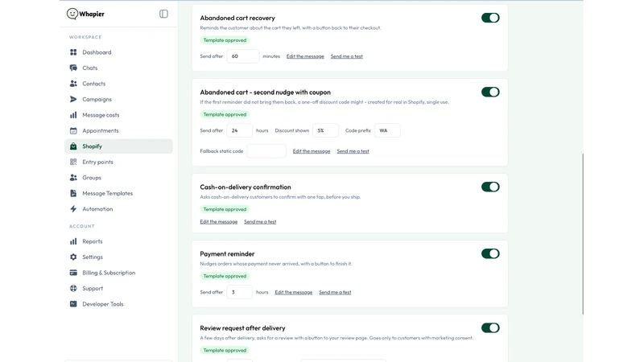The width and height of the screenshot is (644, 362).
Task: Click the page vertical scrollbar
Action: pos(582,234)
